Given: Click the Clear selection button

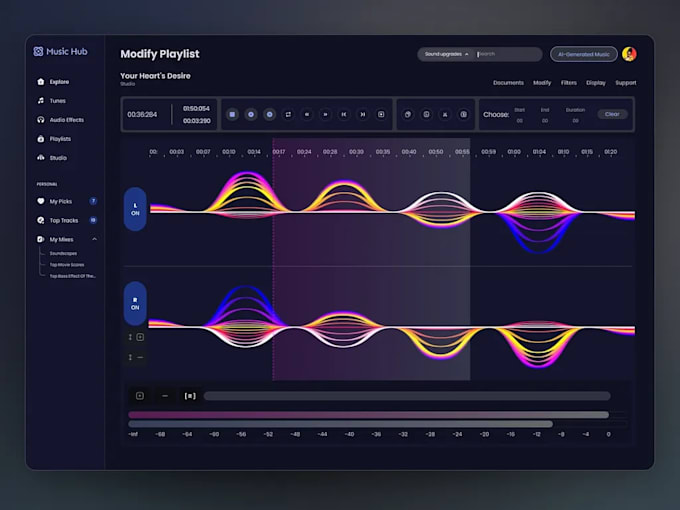Looking at the screenshot, I should [x=612, y=114].
